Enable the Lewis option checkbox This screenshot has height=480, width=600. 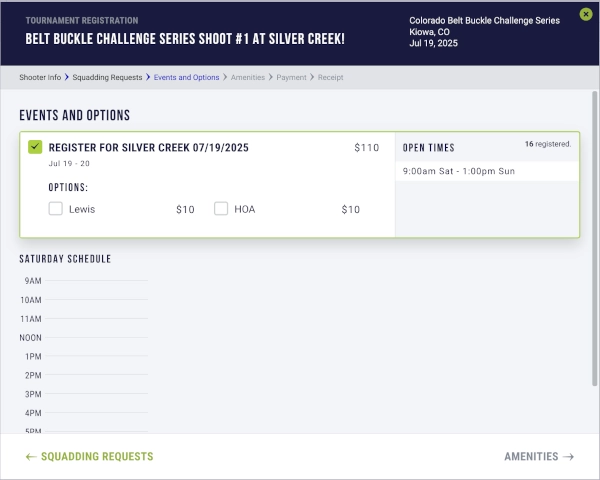(x=56, y=209)
